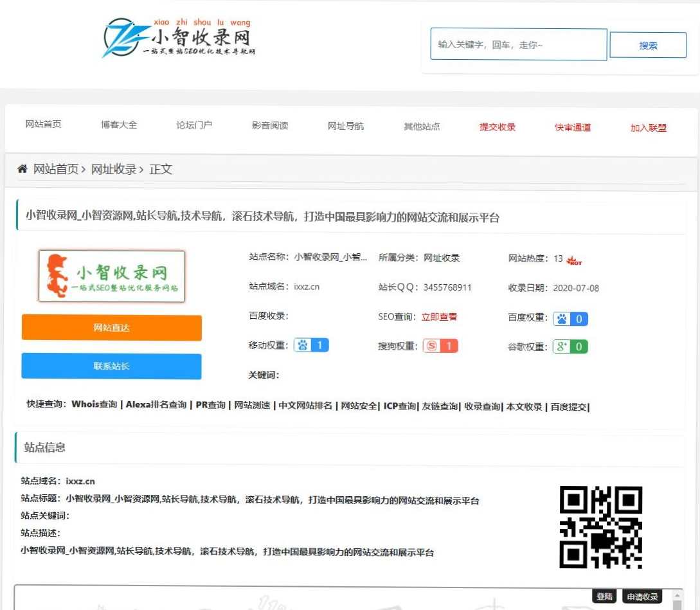The width and height of the screenshot is (700, 610).
Task: Open the Whois查询 quick link
Action: (94, 404)
